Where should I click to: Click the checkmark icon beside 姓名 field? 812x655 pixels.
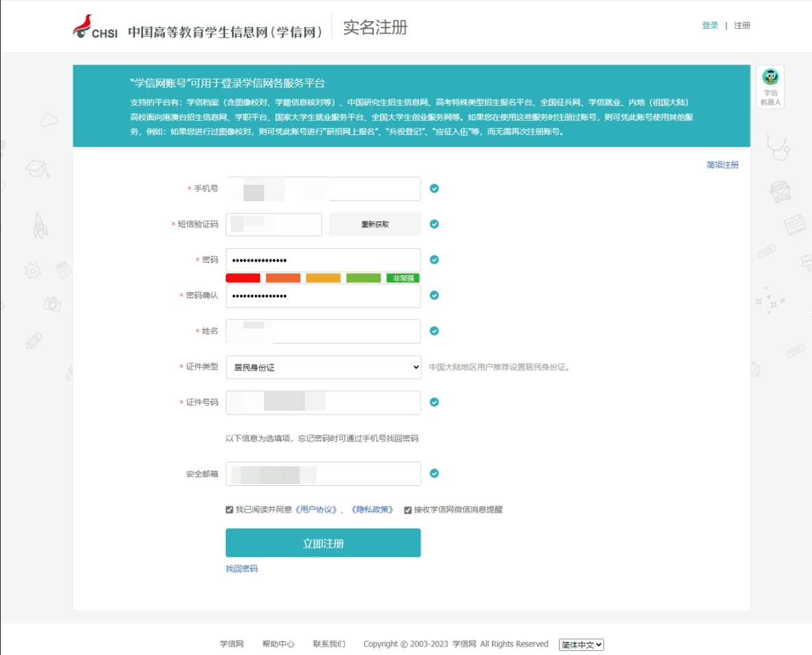(434, 331)
